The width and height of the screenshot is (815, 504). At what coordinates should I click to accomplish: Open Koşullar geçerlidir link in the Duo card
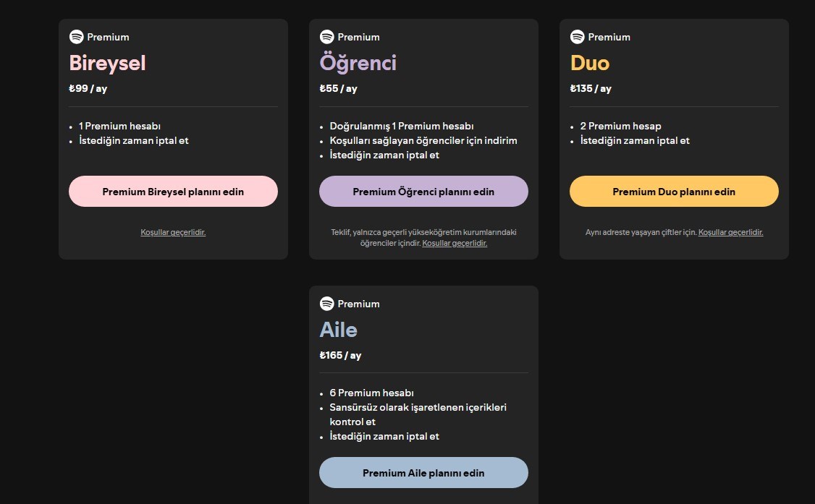tap(730, 232)
